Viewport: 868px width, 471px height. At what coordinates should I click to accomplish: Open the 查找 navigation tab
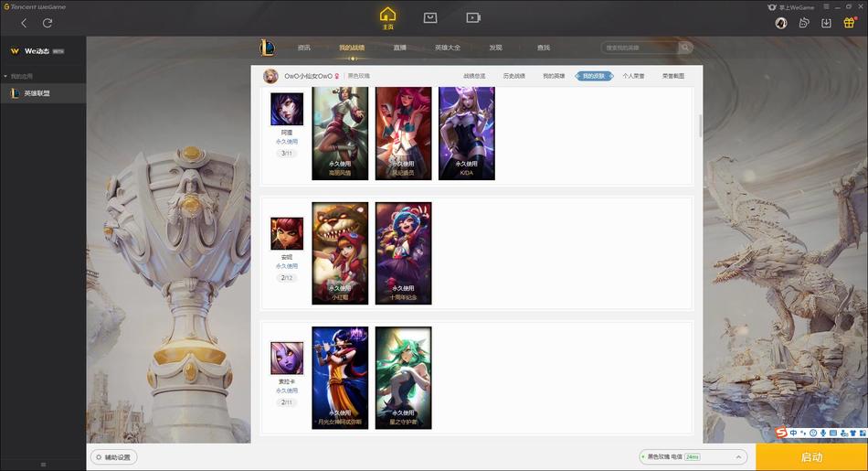(x=544, y=48)
